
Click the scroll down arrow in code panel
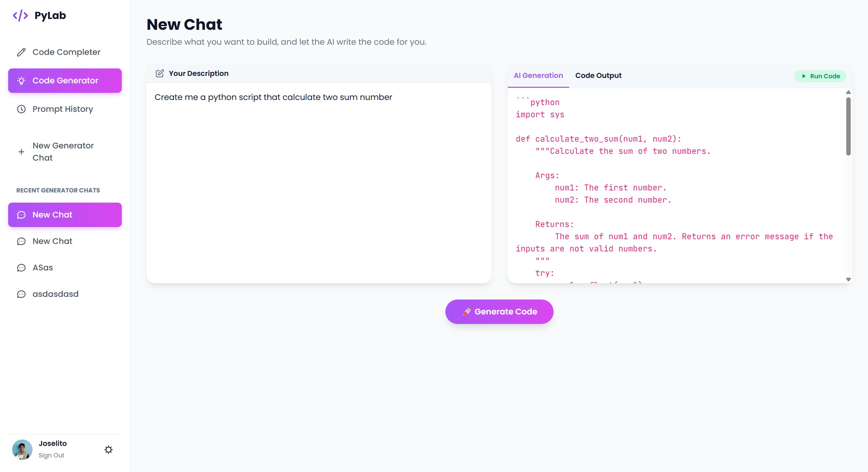[848, 280]
